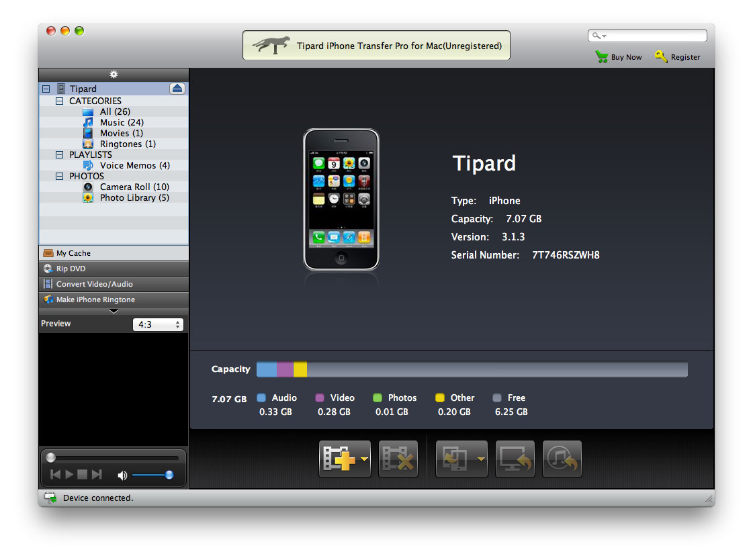Collapse the PLAYLISTS group
This screenshot has width=753, height=560.
[x=60, y=154]
